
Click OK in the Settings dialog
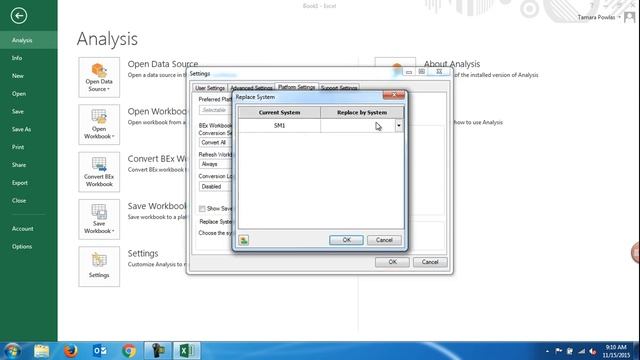392,262
